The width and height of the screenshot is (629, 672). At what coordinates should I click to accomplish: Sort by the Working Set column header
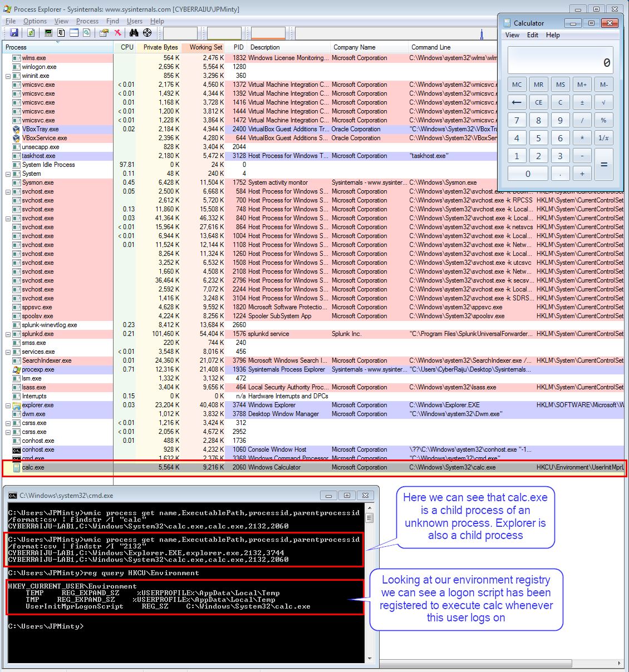click(203, 47)
